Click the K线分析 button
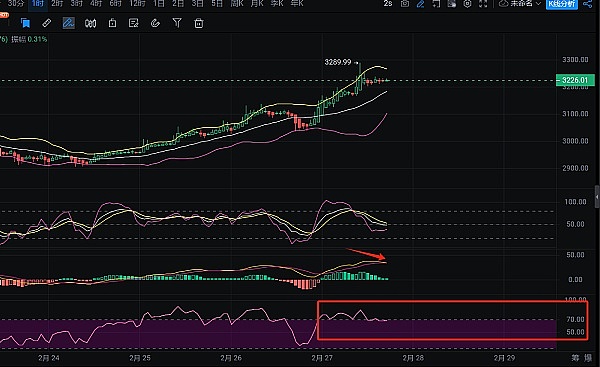 pyautogui.click(x=561, y=4)
